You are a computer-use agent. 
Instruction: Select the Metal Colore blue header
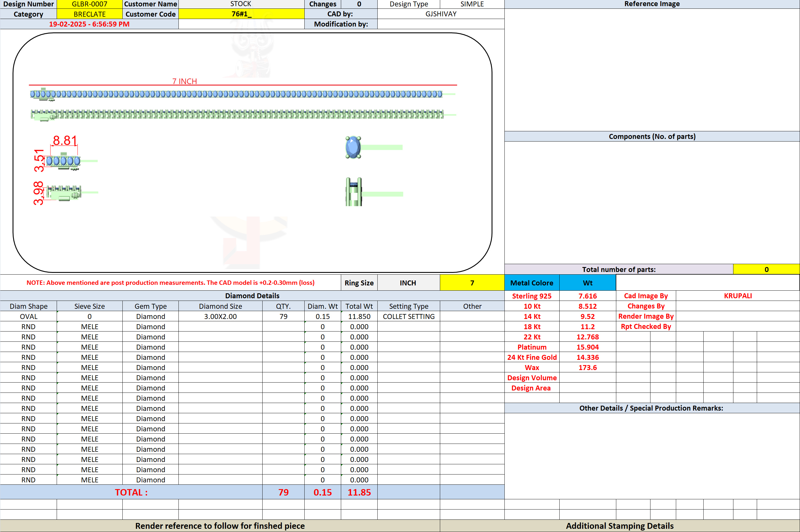tap(532, 282)
